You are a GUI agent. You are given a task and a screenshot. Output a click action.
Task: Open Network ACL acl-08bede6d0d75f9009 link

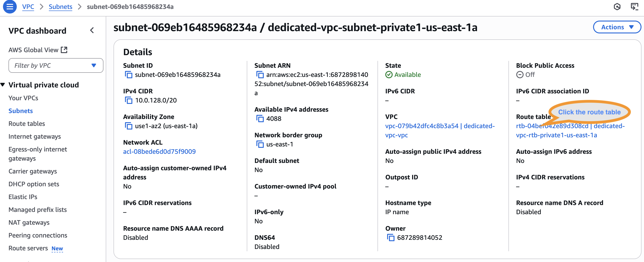click(x=159, y=151)
